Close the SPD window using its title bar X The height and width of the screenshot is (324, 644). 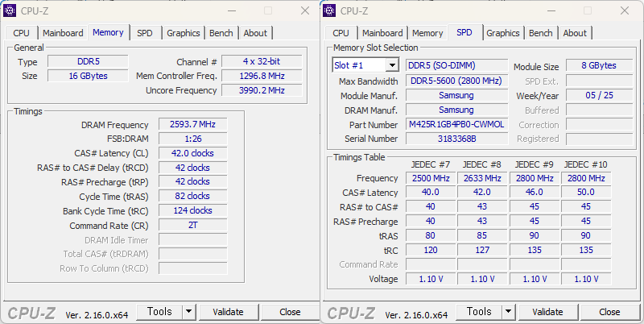coord(625,10)
